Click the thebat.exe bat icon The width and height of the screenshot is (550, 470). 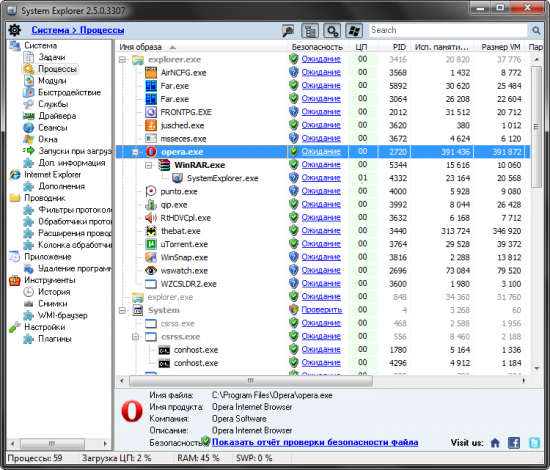tap(151, 231)
